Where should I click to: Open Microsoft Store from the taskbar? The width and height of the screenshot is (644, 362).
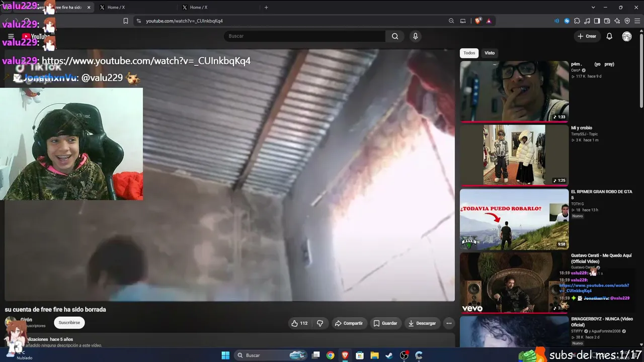click(360, 355)
